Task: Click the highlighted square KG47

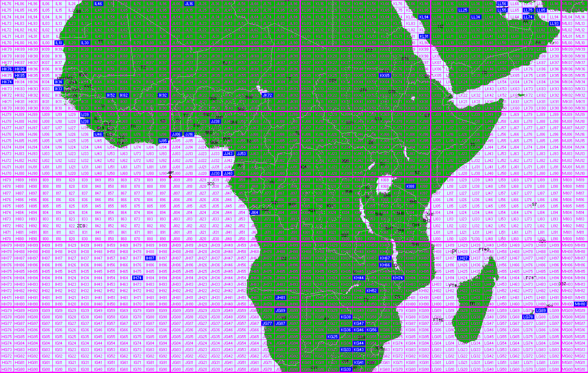Action: [x=359, y=323]
